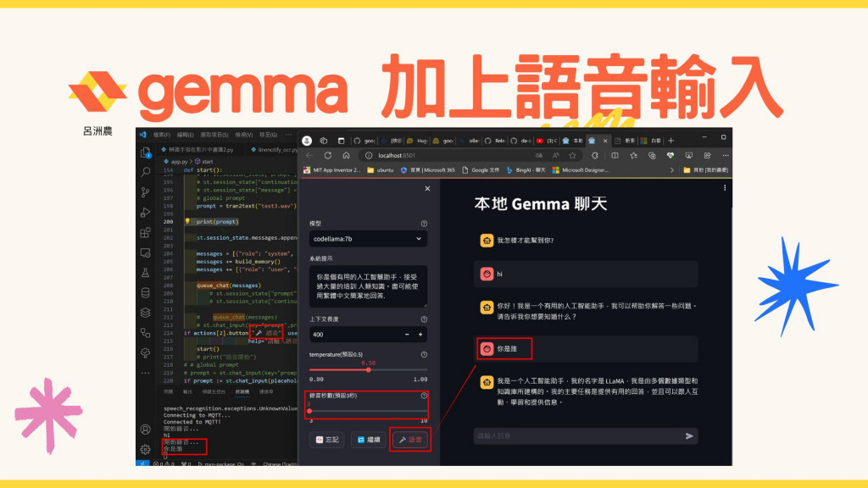This screenshot has width=868, height=488.
Task: Switch to the YouTube browser tab
Action: [546, 141]
